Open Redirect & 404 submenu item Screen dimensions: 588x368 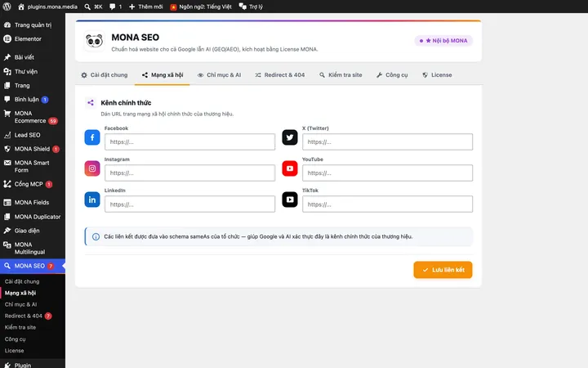pyautogui.click(x=28, y=316)
